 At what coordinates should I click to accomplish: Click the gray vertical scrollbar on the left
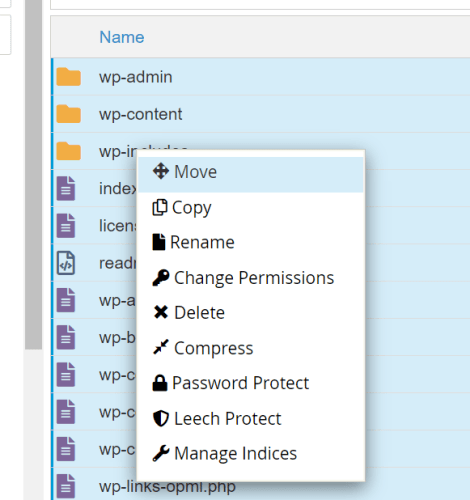pyautogui.click(x=33, y=175)
